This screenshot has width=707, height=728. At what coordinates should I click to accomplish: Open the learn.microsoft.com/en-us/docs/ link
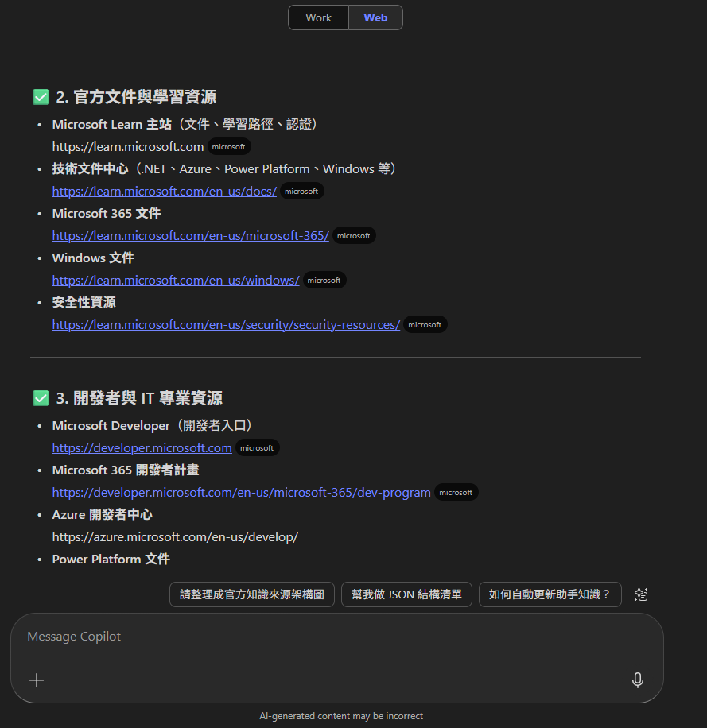(x=165, y=192)
